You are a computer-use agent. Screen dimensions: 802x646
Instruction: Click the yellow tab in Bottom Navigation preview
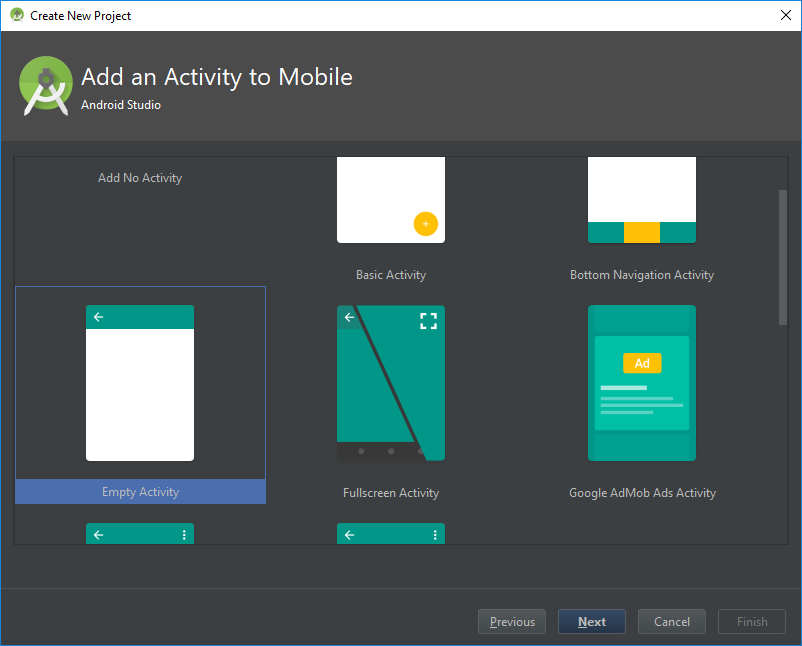point(641,232)
